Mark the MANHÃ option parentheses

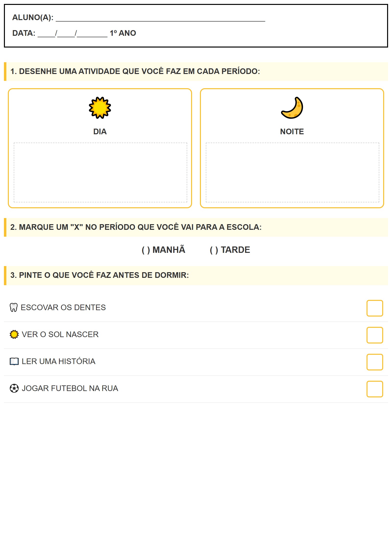[x=146, y=250]
